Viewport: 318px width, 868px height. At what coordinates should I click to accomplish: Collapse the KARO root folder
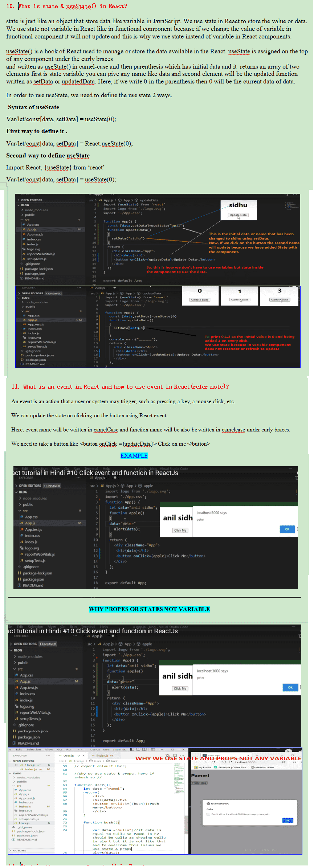(10, 773)
